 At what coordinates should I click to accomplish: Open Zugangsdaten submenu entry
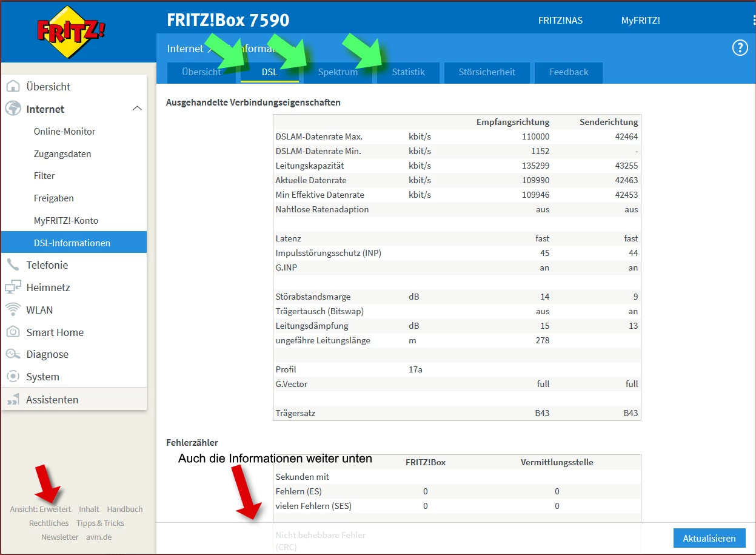coord(62,153)
